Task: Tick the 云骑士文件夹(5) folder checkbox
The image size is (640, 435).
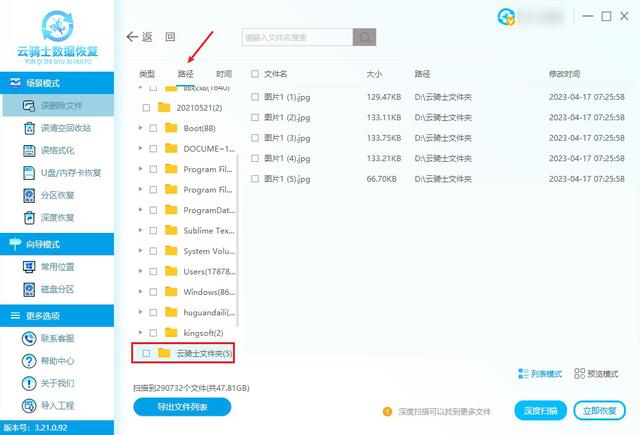Action: click(x=146, y=353)
